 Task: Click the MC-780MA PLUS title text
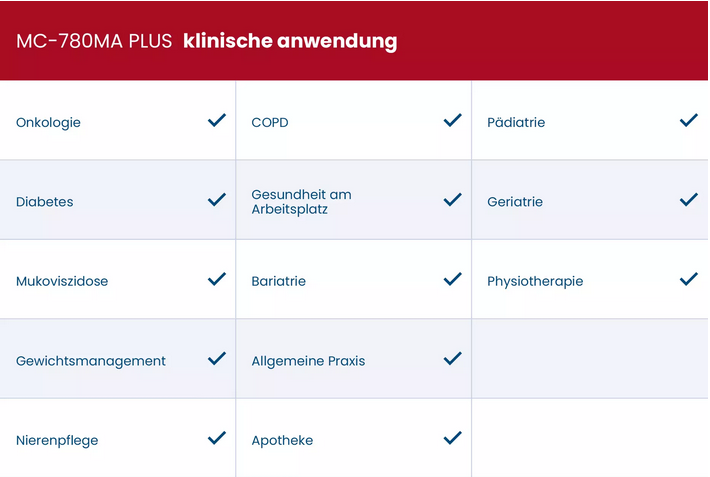pos(94,41)
